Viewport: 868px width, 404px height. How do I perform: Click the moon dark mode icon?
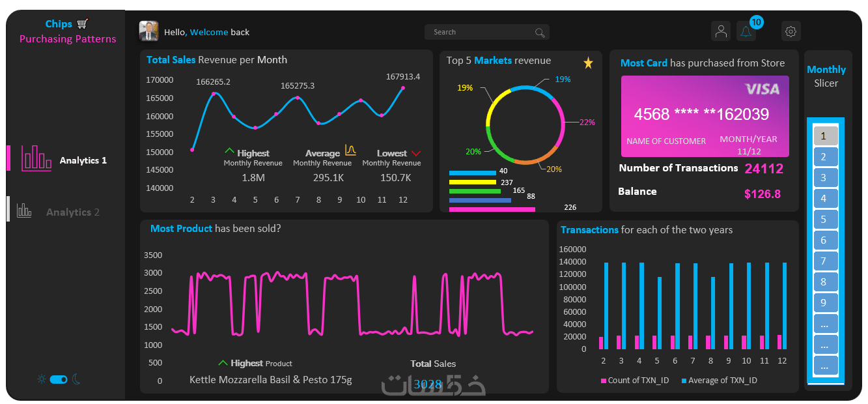point(76,379)
